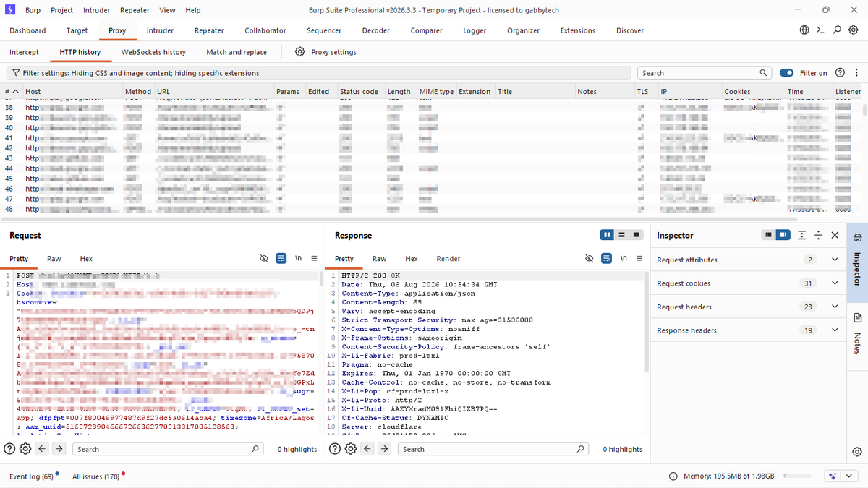The height and width of the screenshot is (488, 868).
Task: Expand all Inspector sections icon
Action: coord(802,235)
